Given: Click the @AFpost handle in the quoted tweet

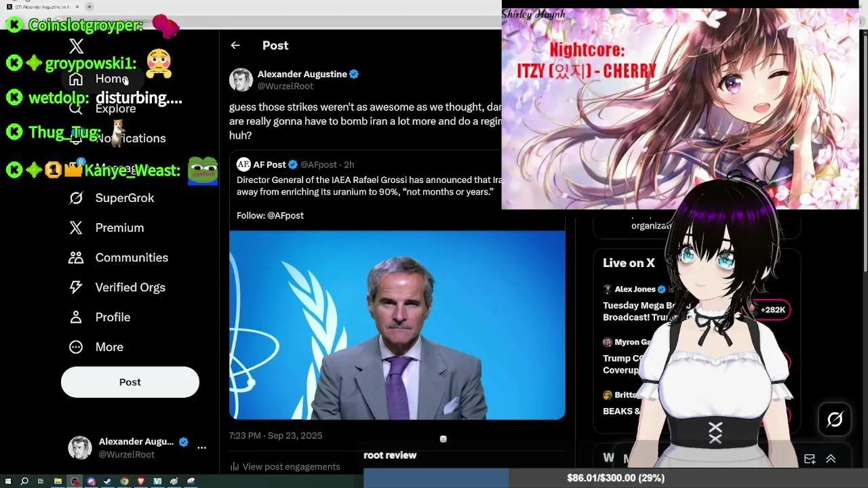Looking at the screenshot, I should [319, 165].
